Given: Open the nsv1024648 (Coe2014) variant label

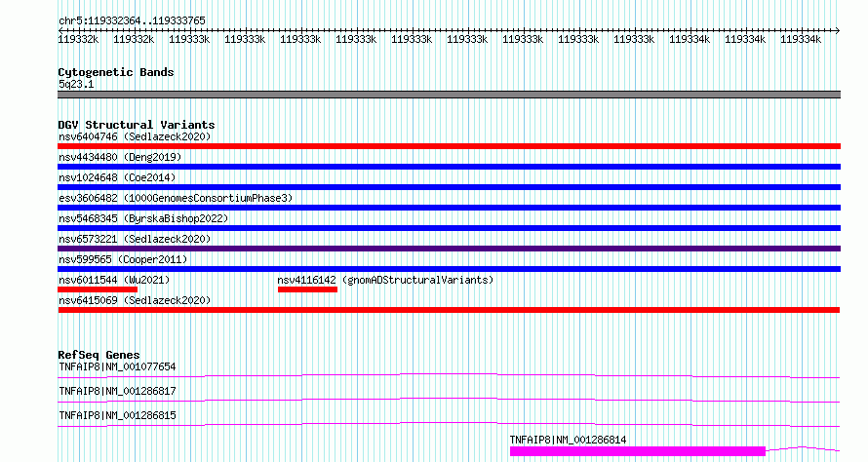Looking at the screenshot, I should click(117, 177).
